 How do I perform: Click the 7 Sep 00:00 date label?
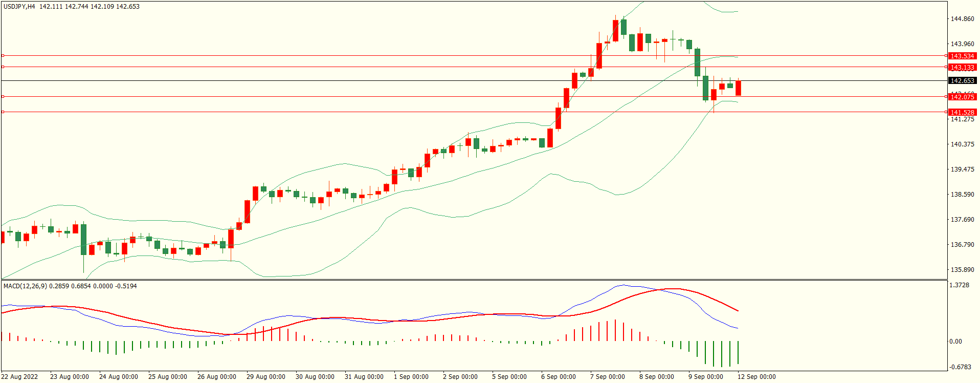608,377
